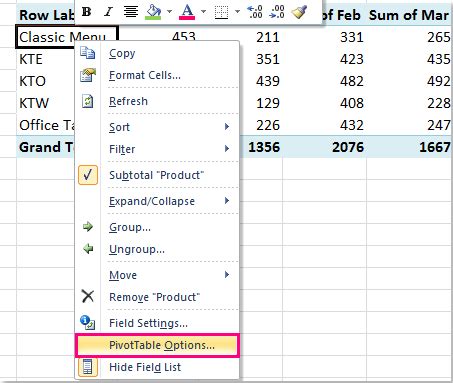
Task: Open the borders dropdown arrow
Action: pyautogui.click(x=237, y=12)
